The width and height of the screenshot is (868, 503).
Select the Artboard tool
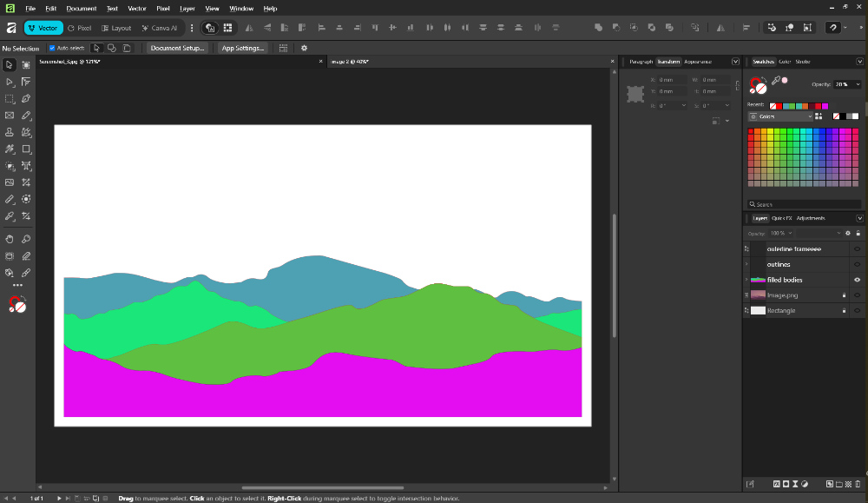pyautogui.click(x=26, y=65)
